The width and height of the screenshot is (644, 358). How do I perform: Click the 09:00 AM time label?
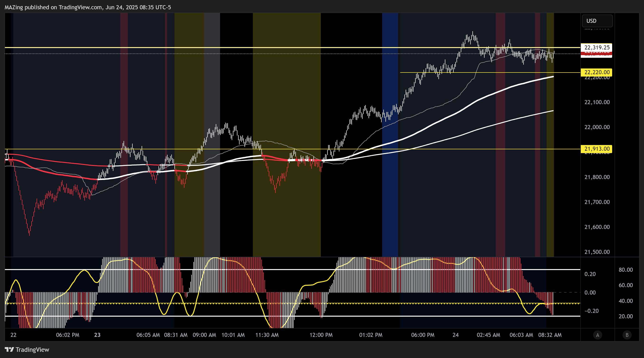(204, 335)
